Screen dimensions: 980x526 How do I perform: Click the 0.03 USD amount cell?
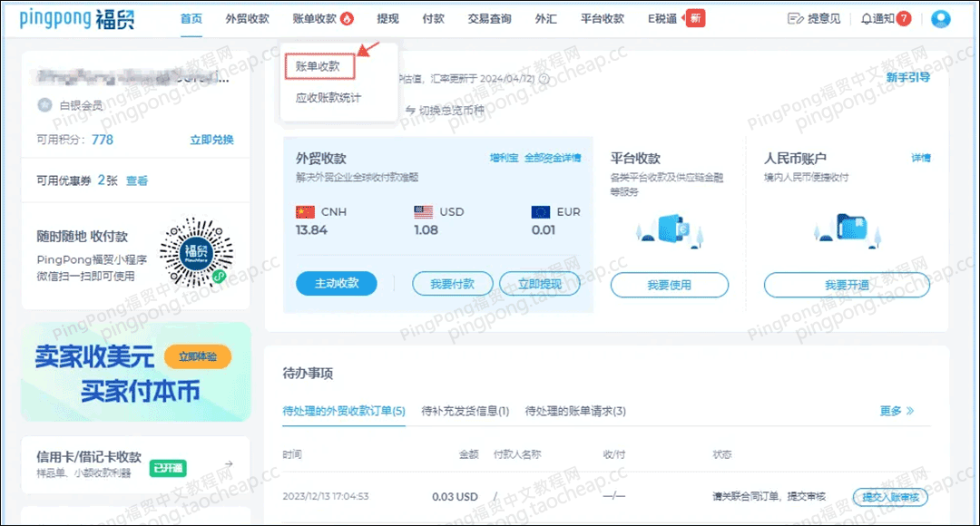455,497
